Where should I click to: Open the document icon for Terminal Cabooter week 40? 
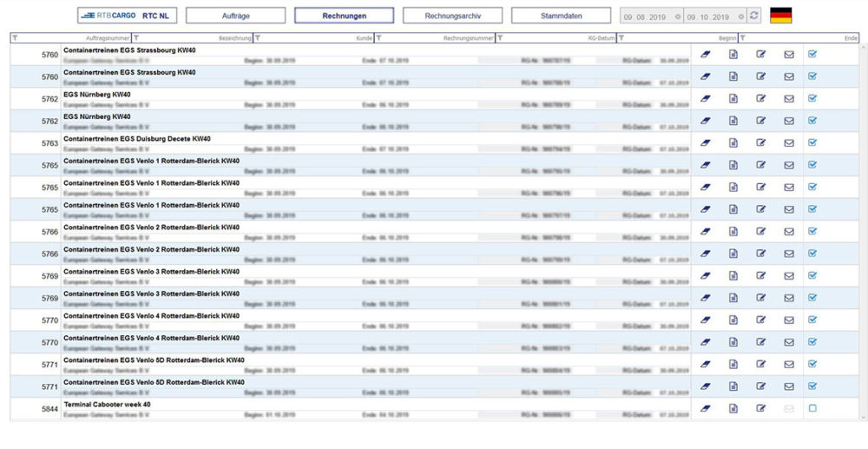click(733, 408)
